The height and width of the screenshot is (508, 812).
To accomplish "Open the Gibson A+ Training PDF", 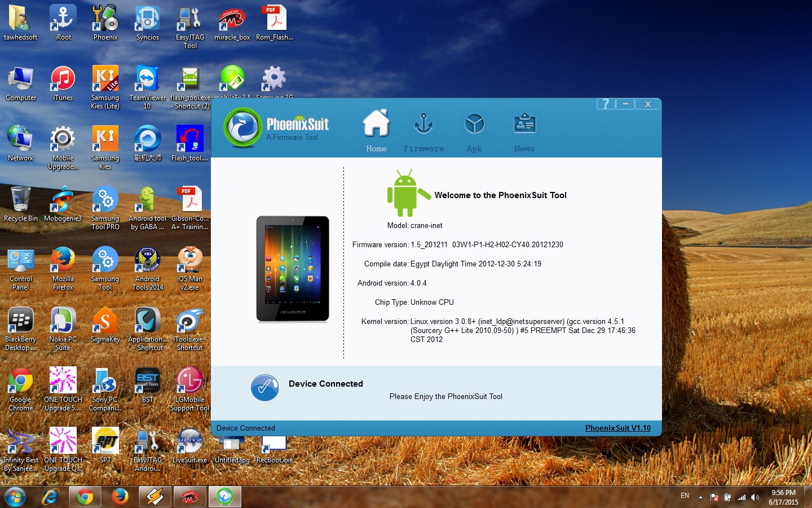I will tap(190, 208).
